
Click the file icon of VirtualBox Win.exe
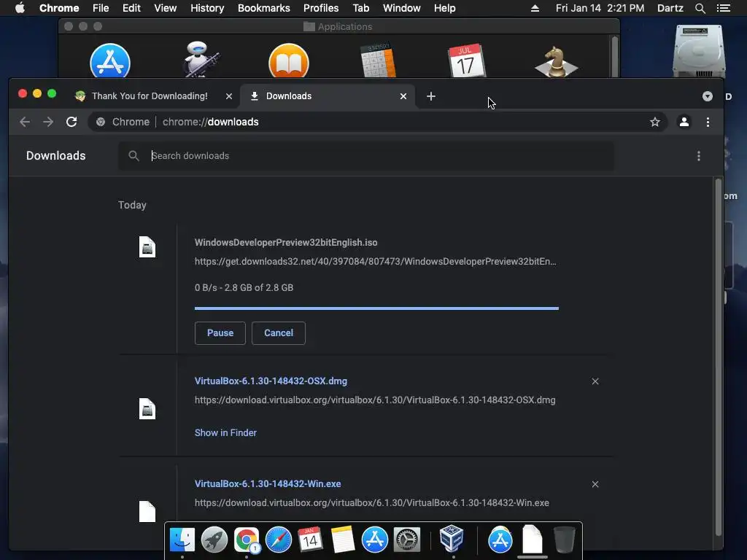pyautogui.click(x=147, y=511)
